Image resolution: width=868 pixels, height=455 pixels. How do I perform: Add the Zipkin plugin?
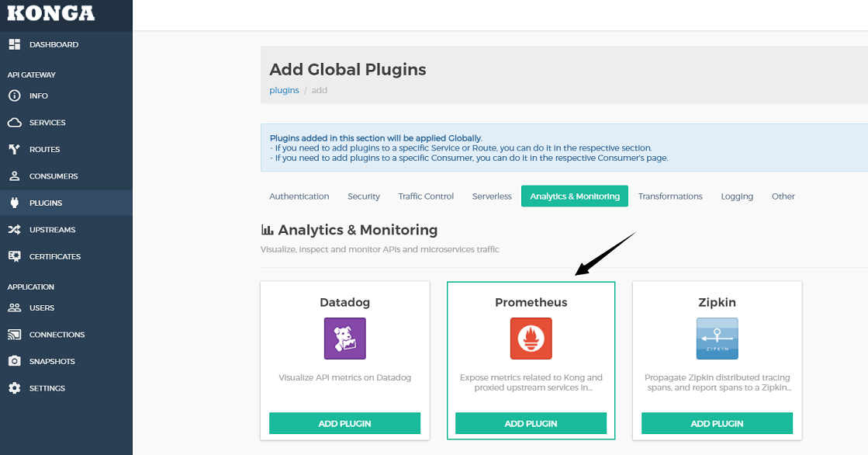(717, 423)
